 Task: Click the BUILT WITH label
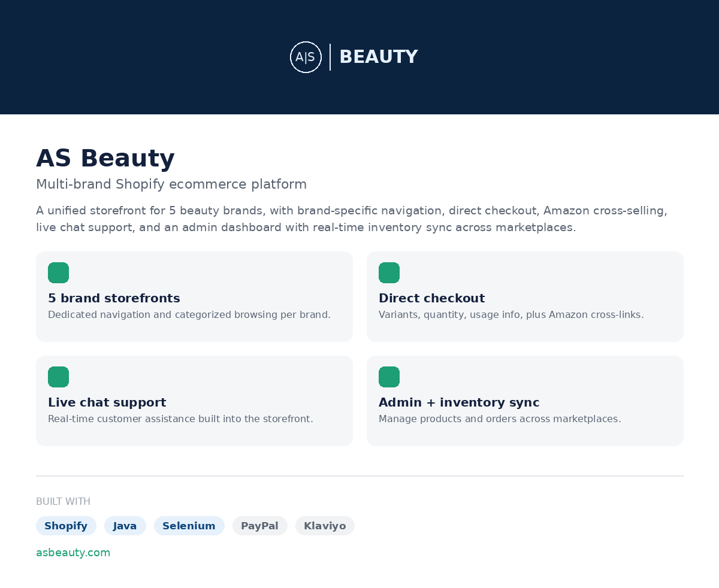point(63,502)
